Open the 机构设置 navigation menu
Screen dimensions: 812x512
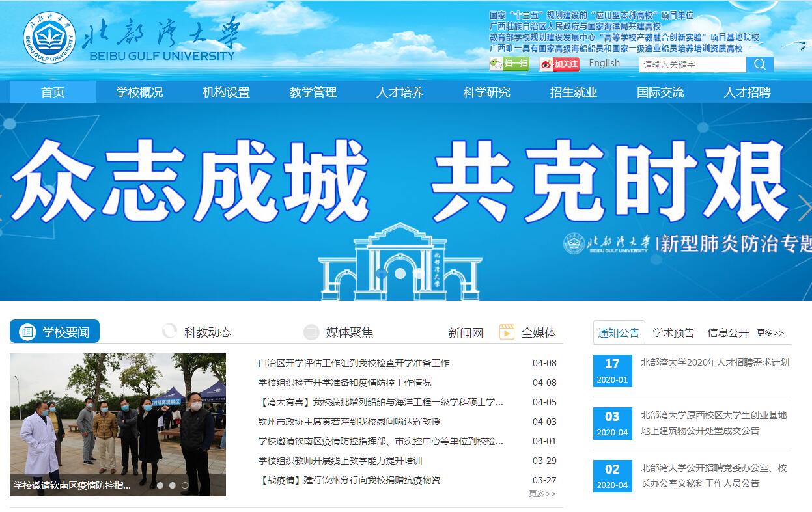point(226,92)
